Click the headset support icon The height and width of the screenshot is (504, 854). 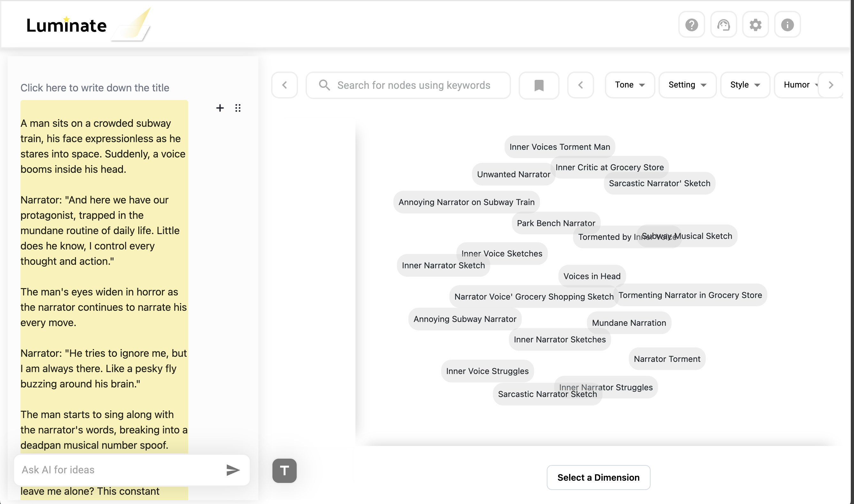click(723, 25)
